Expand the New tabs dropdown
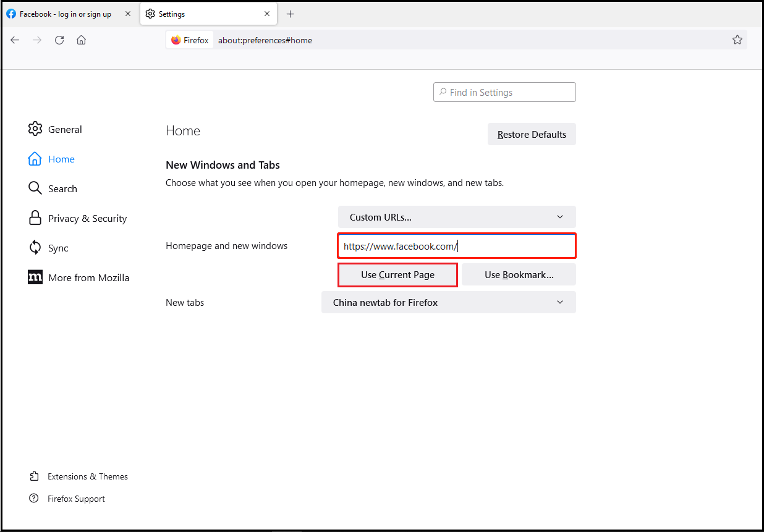 (x=449, y=302)
